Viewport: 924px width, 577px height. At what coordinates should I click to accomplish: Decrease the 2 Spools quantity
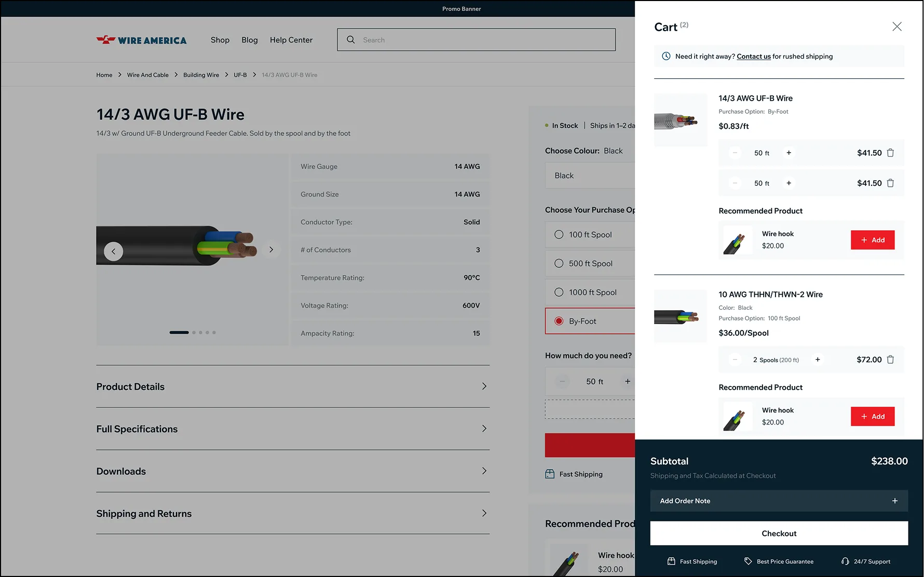click(735, 359)
